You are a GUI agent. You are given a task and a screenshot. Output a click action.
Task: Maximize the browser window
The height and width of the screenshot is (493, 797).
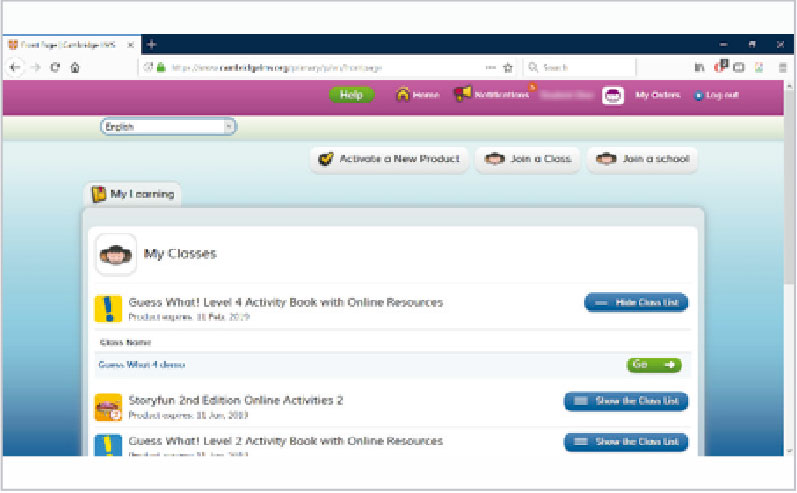pyautogui.click(x=752, y=45)
